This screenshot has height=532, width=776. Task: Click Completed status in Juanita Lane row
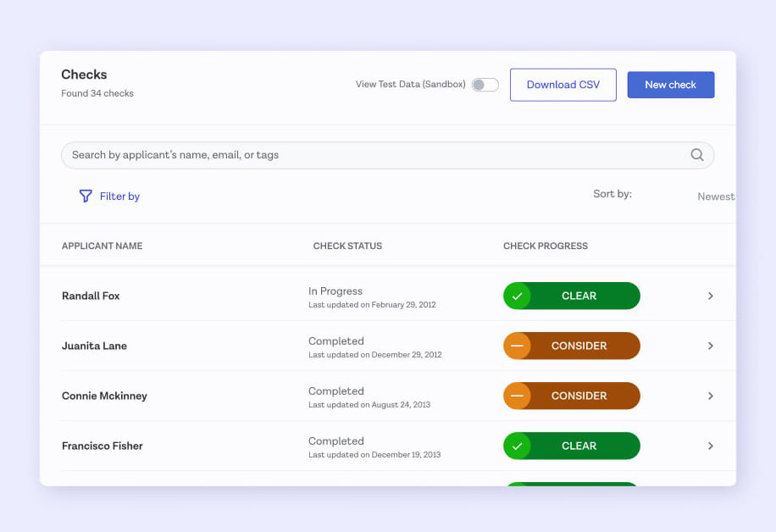[336, 341]
